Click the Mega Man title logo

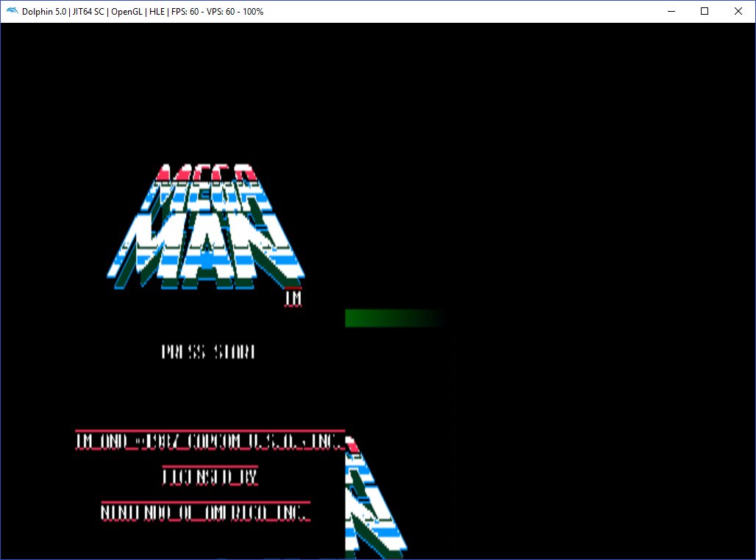[x=206, y=227]
